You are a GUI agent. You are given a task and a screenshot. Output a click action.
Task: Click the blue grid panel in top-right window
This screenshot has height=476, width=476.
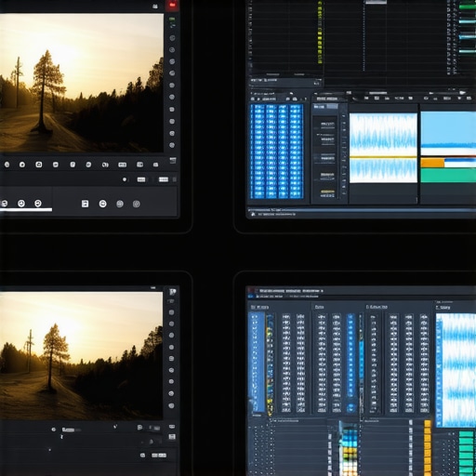(x=277, y=152)
